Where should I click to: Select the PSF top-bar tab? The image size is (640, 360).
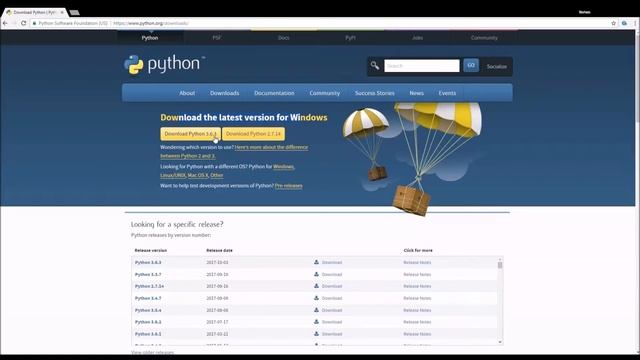217,38
